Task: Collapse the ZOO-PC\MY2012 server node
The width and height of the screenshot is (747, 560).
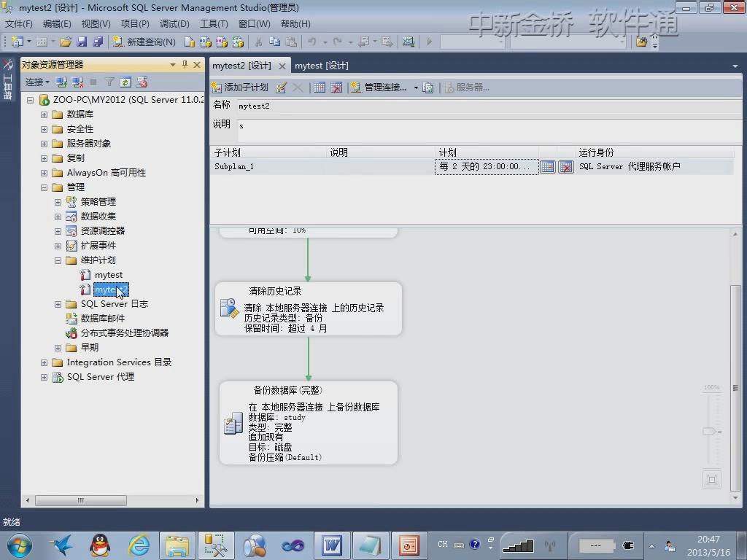Action: tap(31, 100)
